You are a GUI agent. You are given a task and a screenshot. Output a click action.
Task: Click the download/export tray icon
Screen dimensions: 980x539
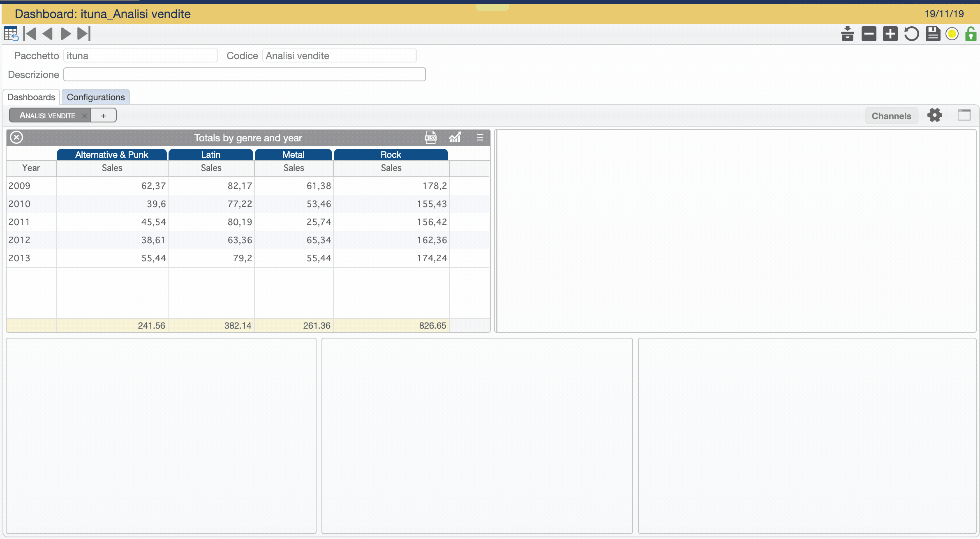click(848, 34)
